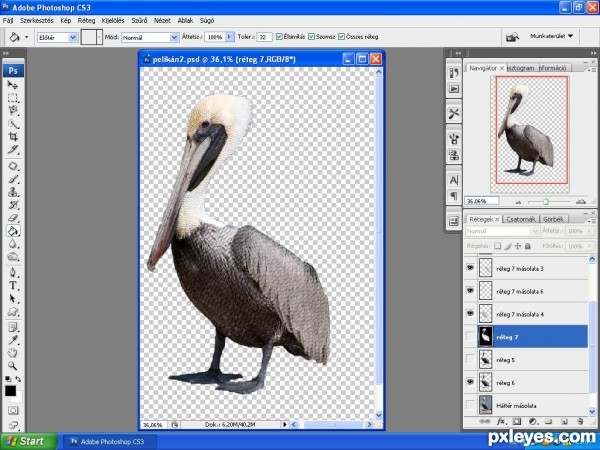Open the Fájl menu
600x450 pixels.
[x=8, y=21]
